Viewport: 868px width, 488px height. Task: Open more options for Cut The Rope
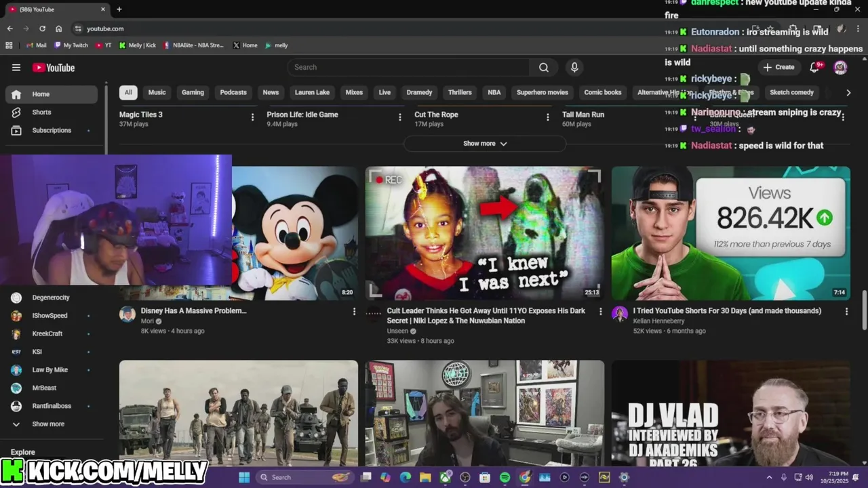click(x=548, y=117)
